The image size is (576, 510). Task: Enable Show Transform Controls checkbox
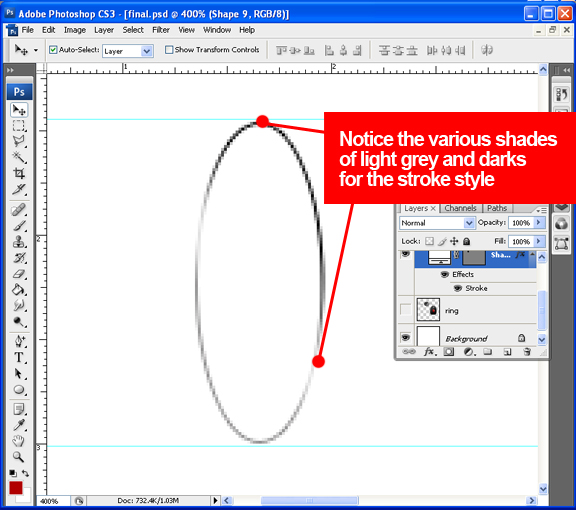(x=169, y=50)
